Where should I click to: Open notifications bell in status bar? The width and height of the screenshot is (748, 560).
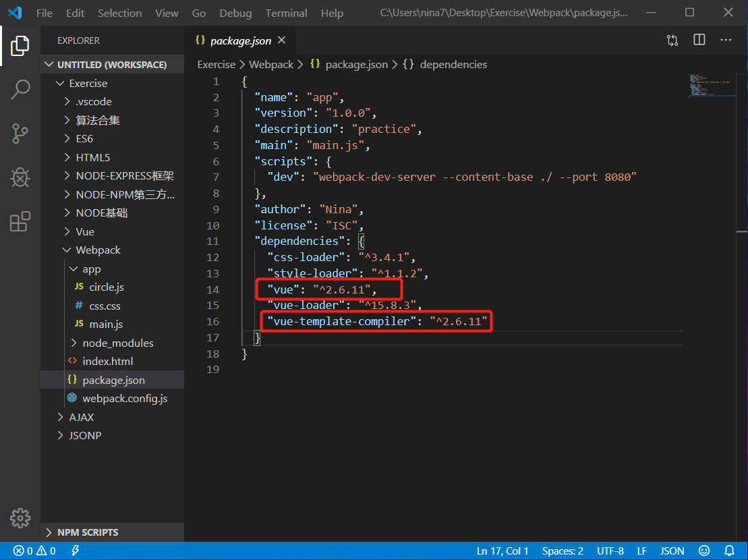[729, 551]
